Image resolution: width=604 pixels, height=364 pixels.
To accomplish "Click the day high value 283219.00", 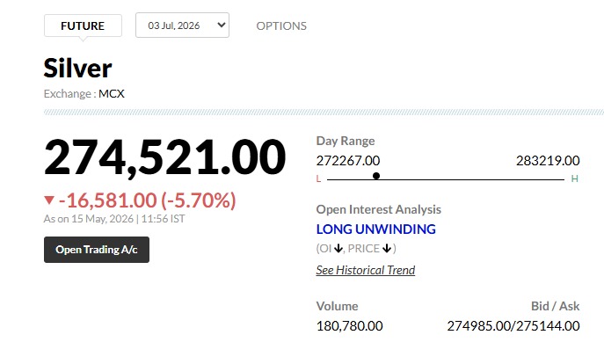I will (548, 161).
